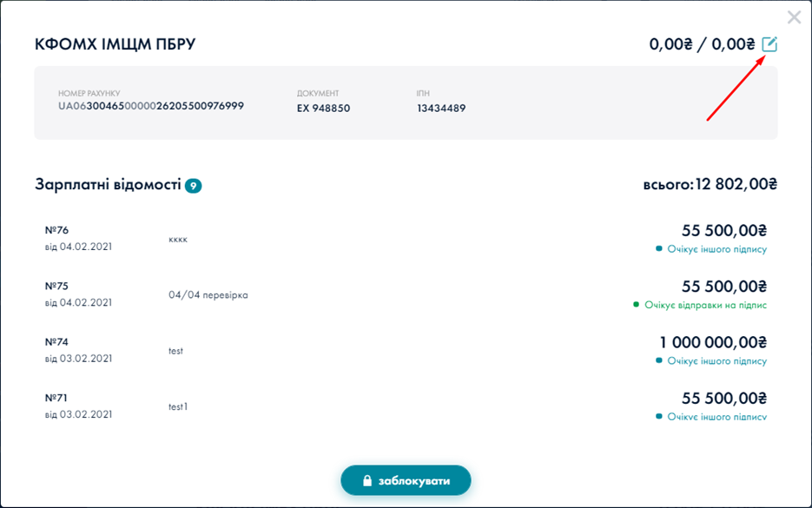Click the ІПН value 13434489

coord(441,109)
